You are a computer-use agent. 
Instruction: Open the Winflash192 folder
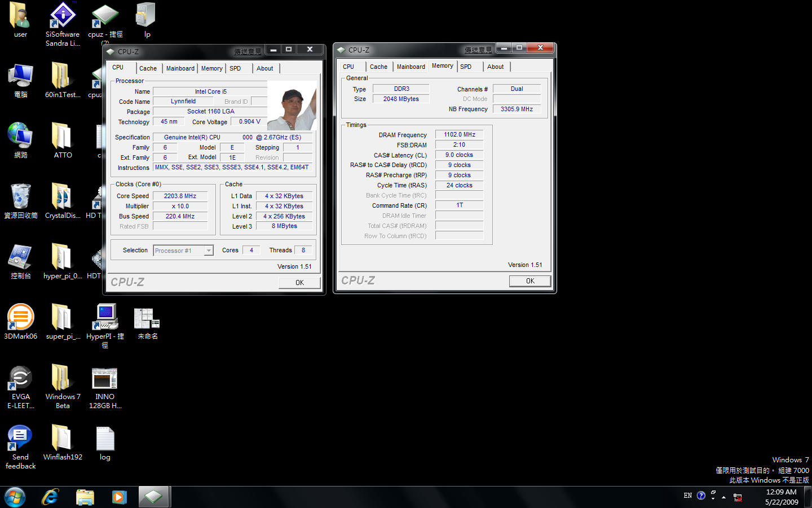point(63,443)
